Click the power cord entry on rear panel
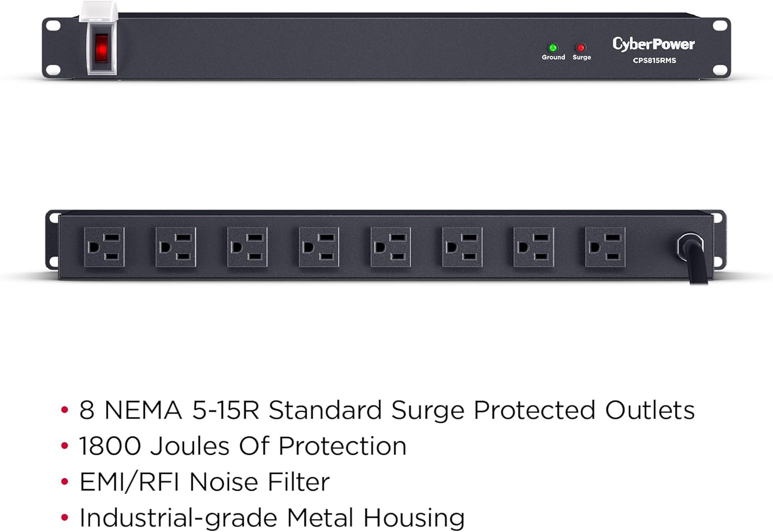Screen dimensions: 773x532 coord(691,246)
